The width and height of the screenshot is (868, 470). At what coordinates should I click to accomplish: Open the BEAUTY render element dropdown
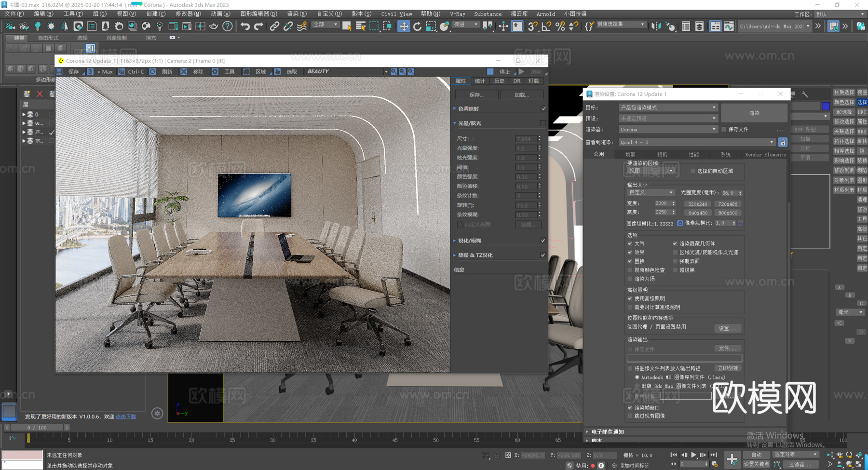pos(347,71)
